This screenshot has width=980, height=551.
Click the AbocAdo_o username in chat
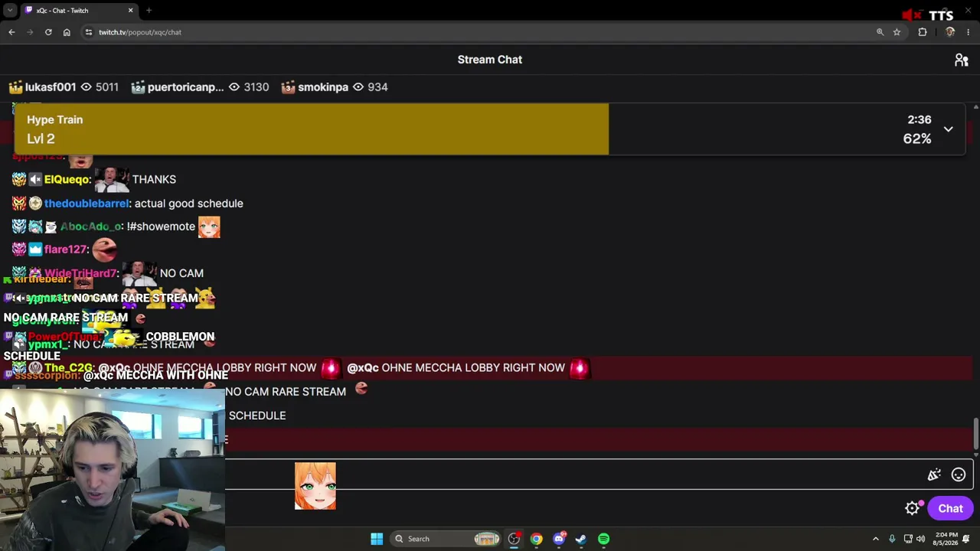90,227
